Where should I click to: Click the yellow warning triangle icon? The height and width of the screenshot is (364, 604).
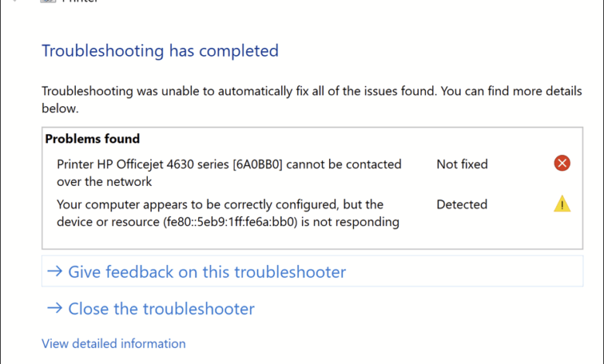coord(562,204)
